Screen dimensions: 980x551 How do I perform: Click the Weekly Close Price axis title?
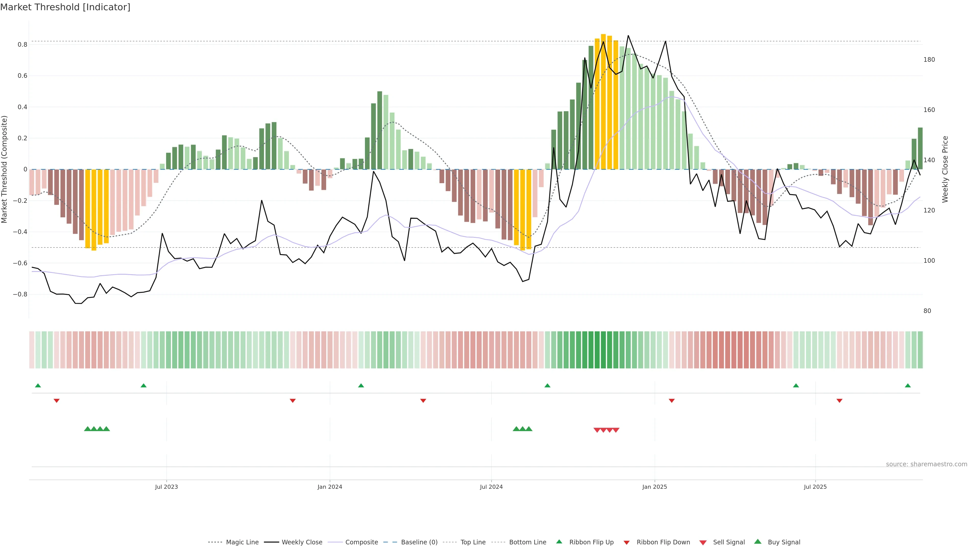[x=945, y=169]
